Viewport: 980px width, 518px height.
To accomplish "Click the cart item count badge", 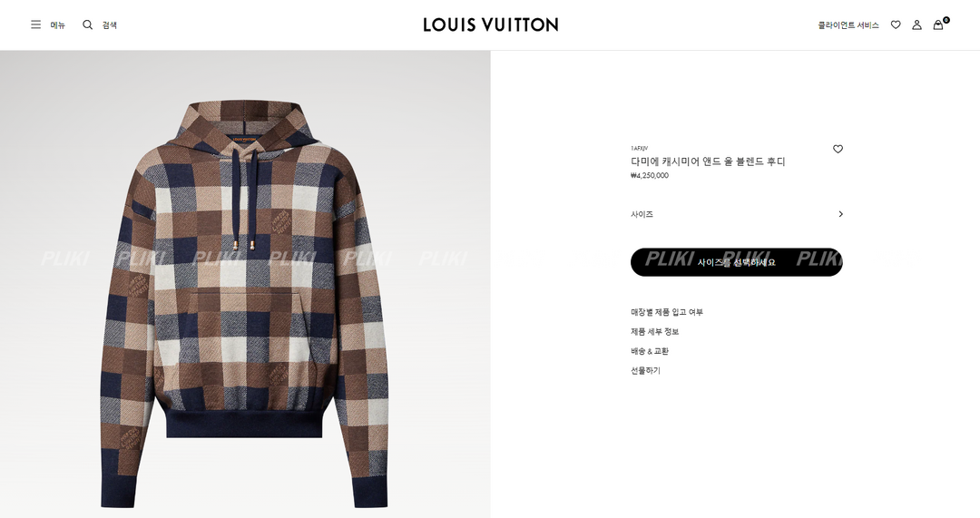I will pos(946,20).
